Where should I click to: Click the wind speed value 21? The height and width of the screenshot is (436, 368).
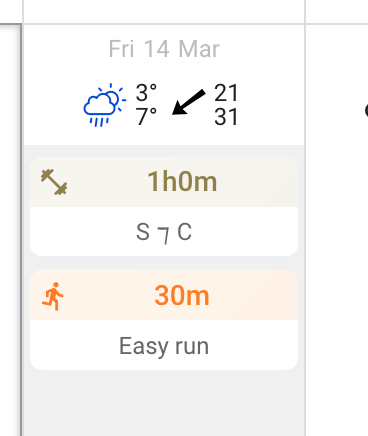tap(226, 93)
